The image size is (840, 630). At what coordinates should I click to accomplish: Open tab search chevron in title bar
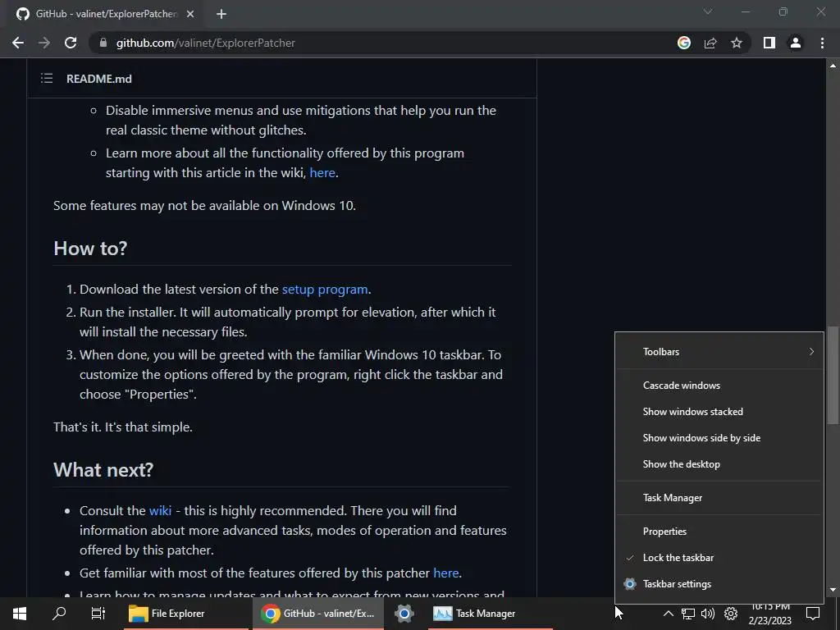click(708, 11)
